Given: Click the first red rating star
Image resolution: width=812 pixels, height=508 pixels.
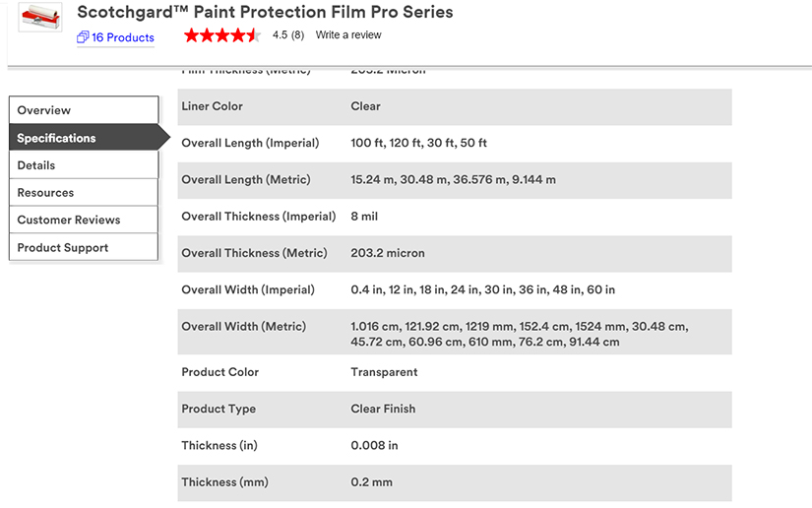Looking at the screenshot, I should (191, 35).
